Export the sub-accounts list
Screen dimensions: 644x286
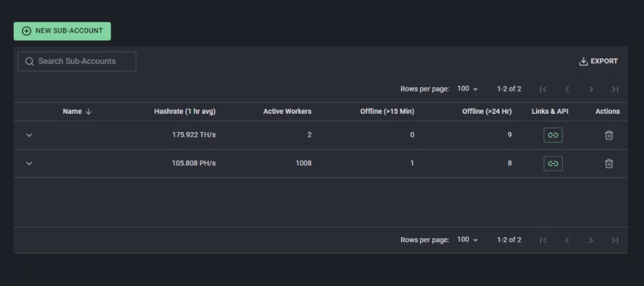[x=598, y=61]
